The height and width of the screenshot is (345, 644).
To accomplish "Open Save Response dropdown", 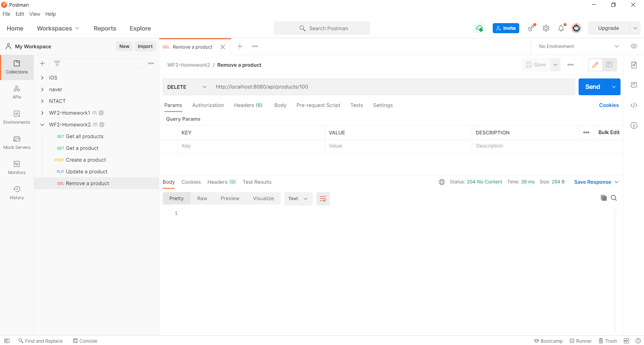I will pyautogui.click(x=596, y=182).
